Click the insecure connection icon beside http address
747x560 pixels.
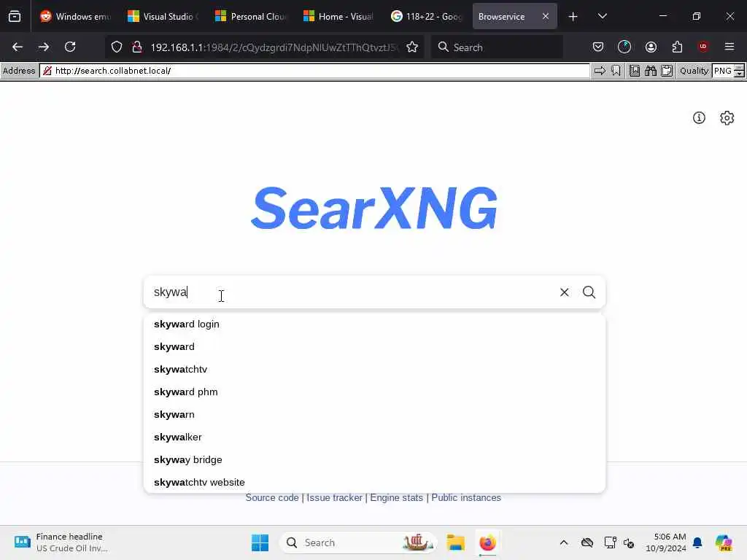pos(47,71)
